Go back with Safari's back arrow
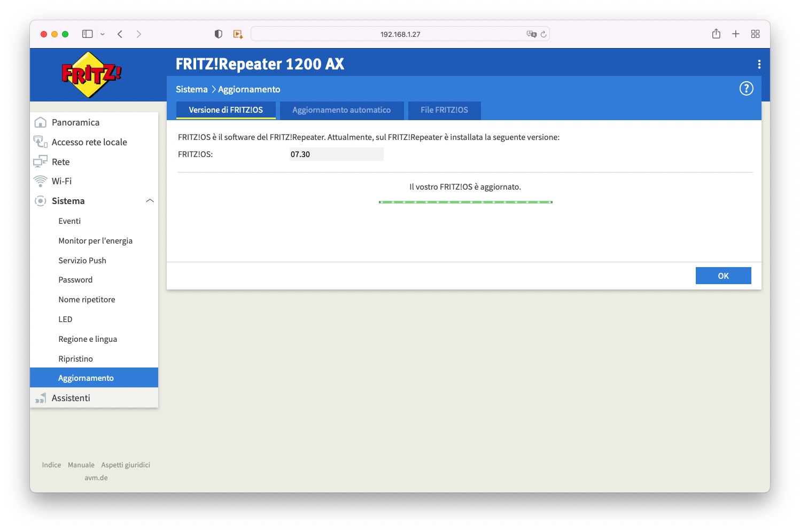This screenshot has width=800, height=532. coord(120,34)
